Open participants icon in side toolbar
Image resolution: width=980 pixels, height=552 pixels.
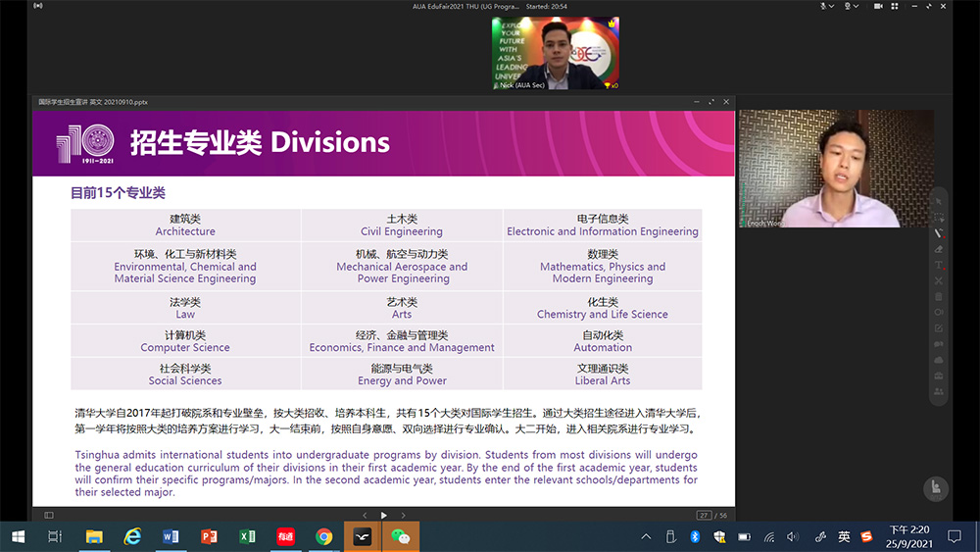939,391
